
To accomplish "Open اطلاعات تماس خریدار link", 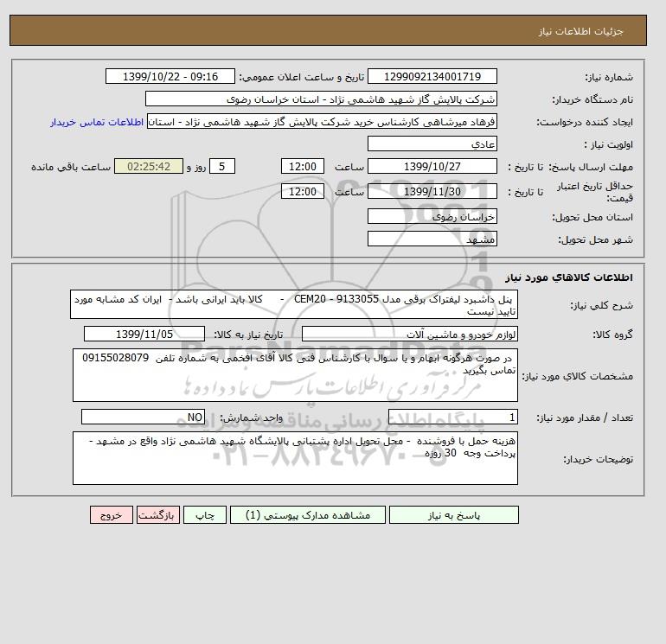I will coord(97,122).
